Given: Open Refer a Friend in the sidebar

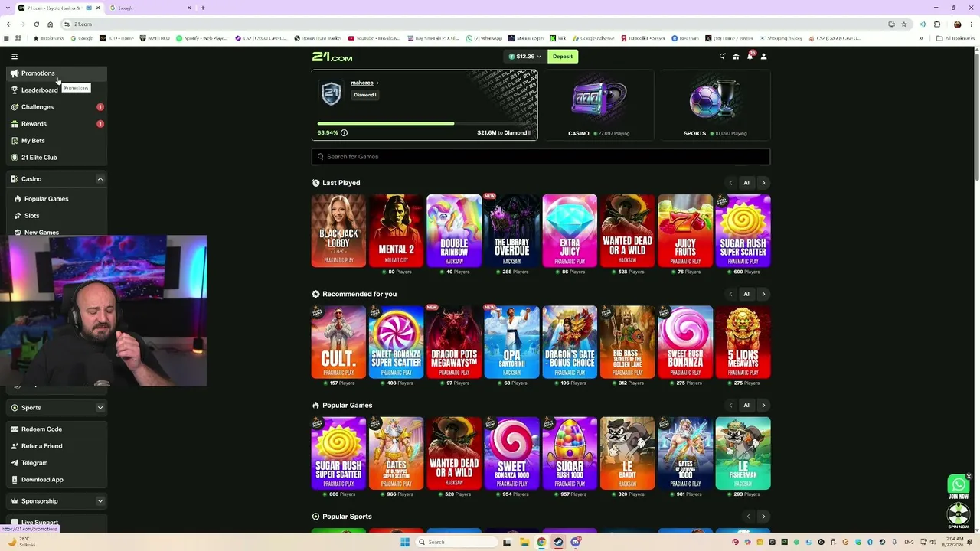Looking at the screenshot, I should (x=57, y=446).
